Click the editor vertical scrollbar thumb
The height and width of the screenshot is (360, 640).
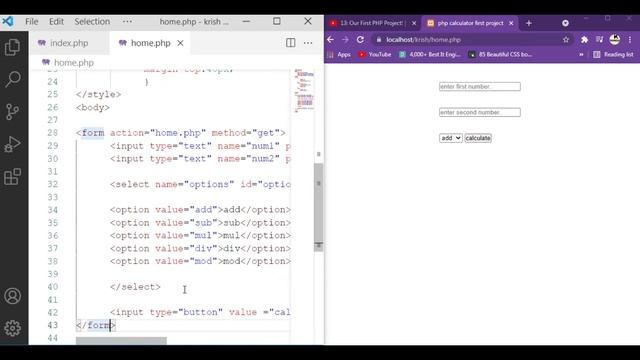point(319,206)
